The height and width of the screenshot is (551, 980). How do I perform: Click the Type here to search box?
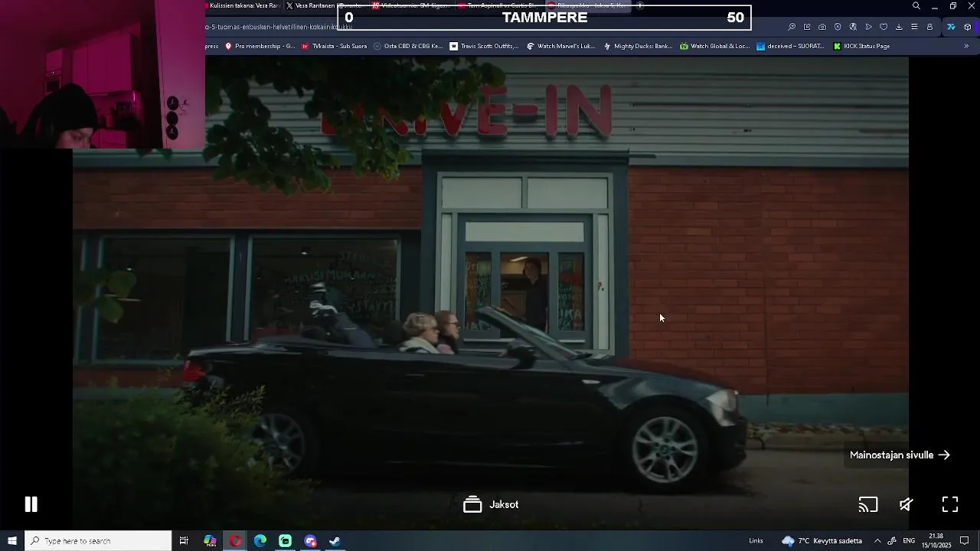pyautogui.click(x=98, y=541)
